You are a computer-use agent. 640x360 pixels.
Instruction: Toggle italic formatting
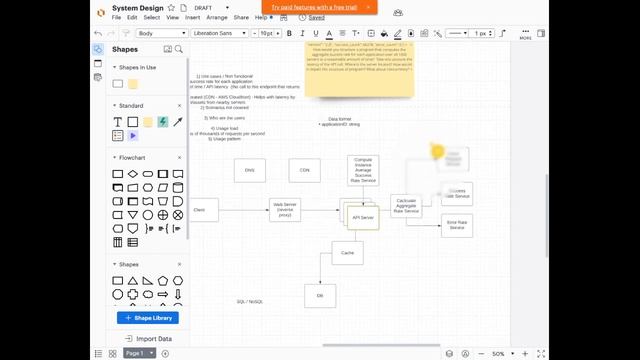[x=302, y=33]
